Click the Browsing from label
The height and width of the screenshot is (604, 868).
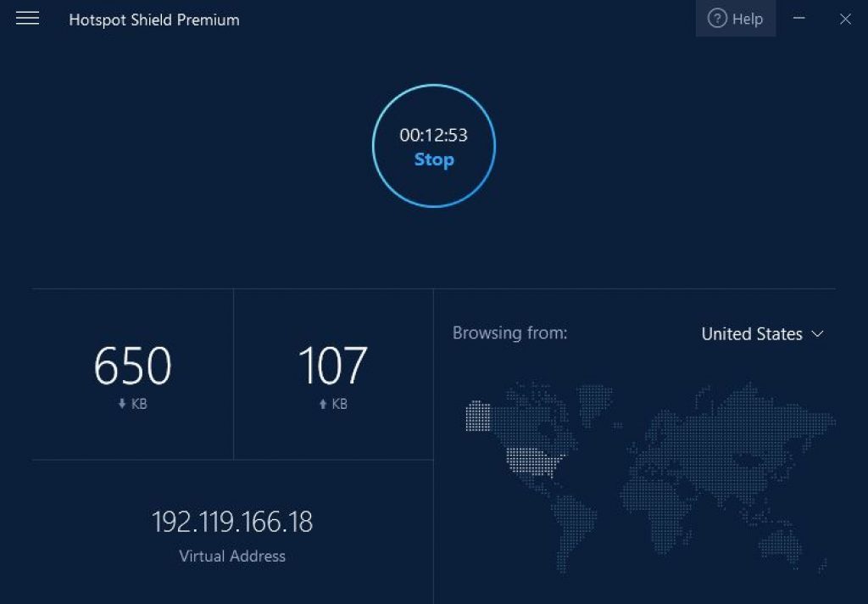pyautogui.click(x=509, y=333)
